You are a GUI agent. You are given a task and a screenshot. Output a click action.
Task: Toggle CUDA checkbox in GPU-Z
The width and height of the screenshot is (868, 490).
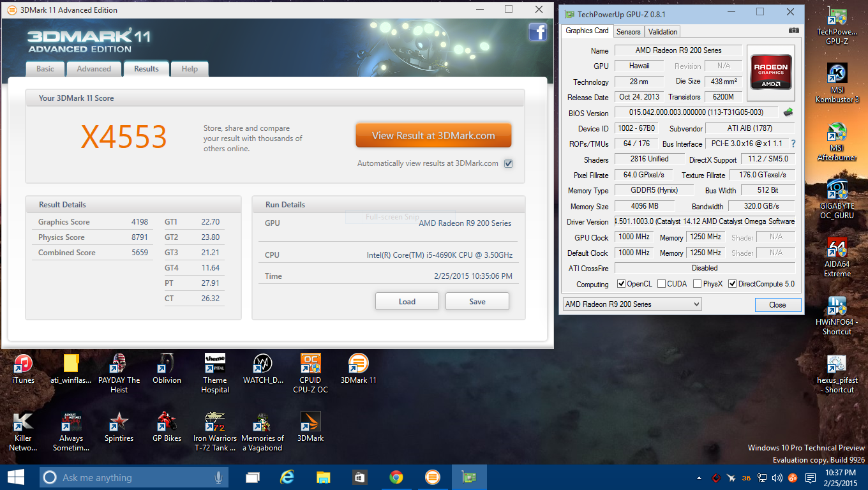661,284
